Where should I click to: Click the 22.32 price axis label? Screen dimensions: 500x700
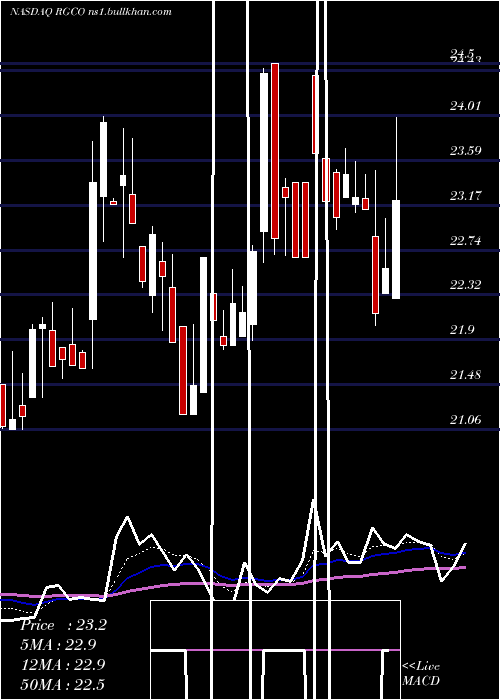[x=466, y=285]
